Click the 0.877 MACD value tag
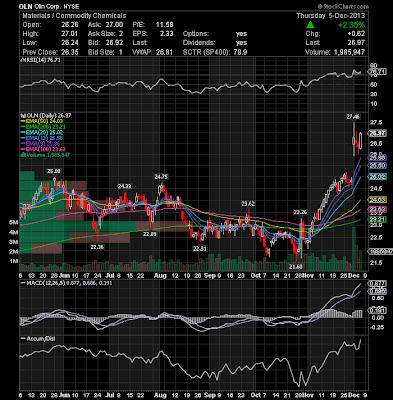Viewport: 393px width, 400px height. click(377, 284)
